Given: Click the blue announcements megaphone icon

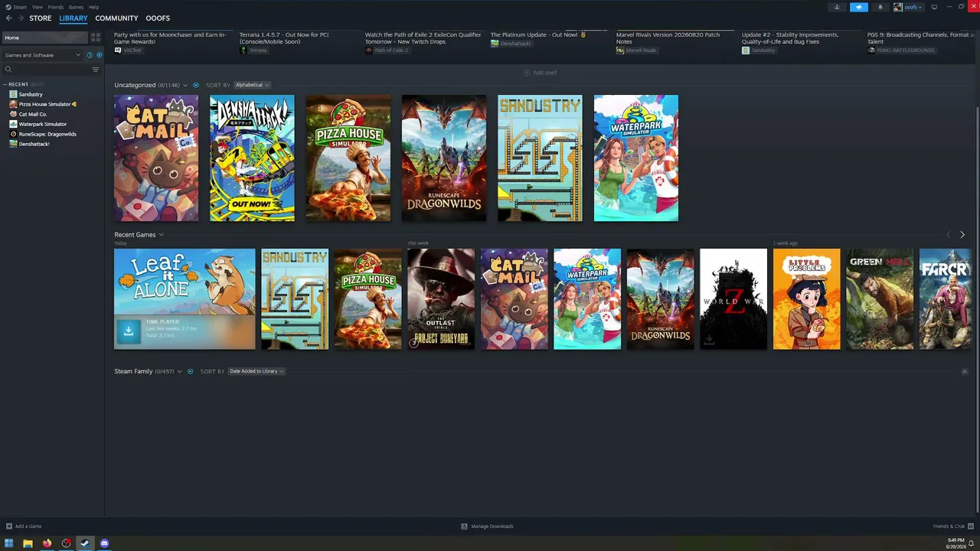Looking at the screenshot, I should (x=859, y=7).
